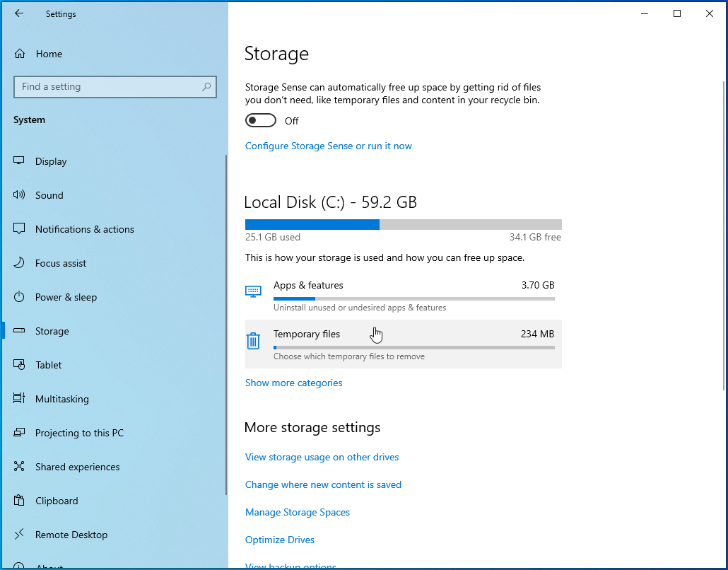This screenshot has height=570, width=728.
Task: Open View storage usage on other drives
Action: pyautogui.click(x=322, y=457)
